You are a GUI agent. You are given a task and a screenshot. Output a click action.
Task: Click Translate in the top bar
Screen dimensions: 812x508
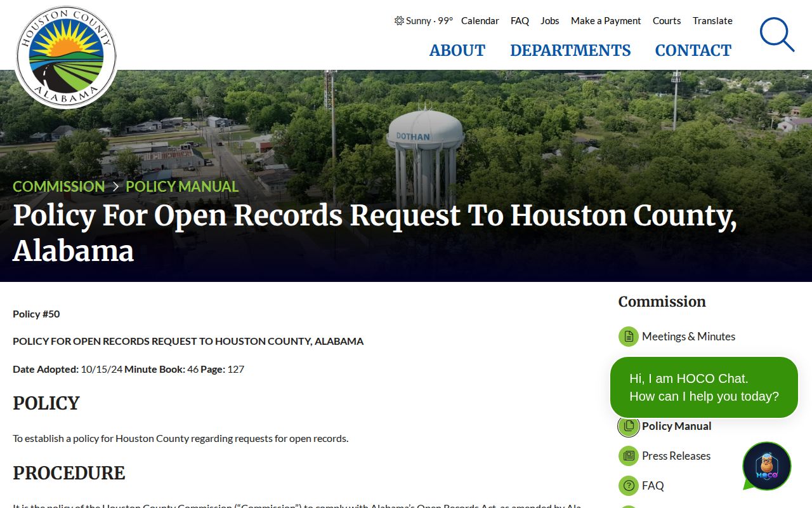pyautogui.click(x=712, y=20)
